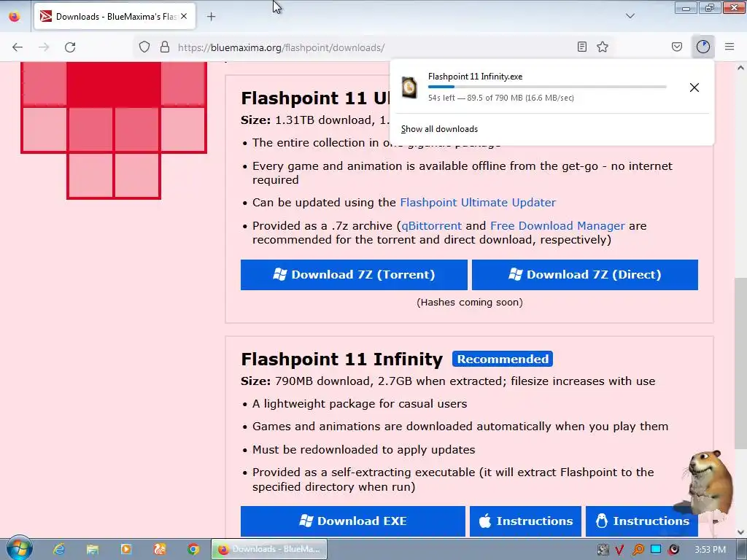The height and width of the screenshot is (560, 747).
Task: Click the Download EXE button
Action: click(352, 521)
